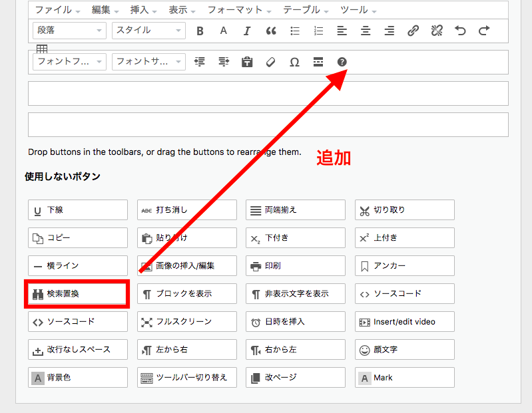This screenshot has height=413, width=532.
Task: Select the 検索置換 button
Action: [78, 294]
